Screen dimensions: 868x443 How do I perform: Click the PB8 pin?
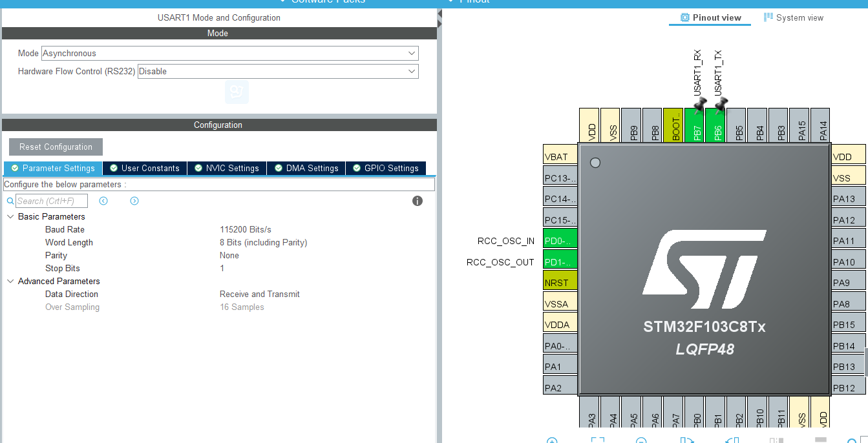point(653,125)
